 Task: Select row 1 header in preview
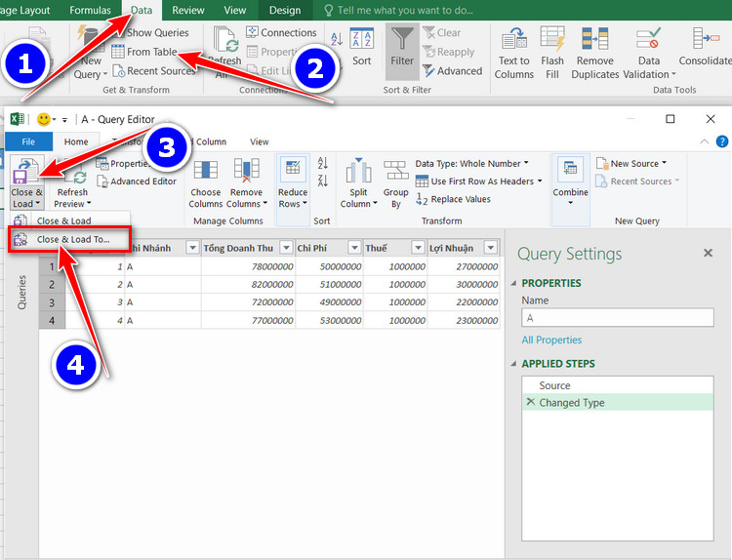[52, 266]
